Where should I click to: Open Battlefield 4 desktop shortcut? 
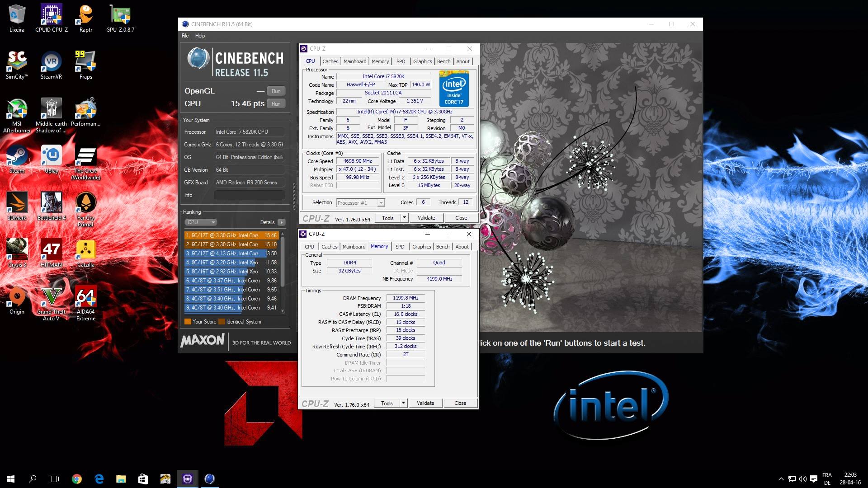(x=52, y=206)
